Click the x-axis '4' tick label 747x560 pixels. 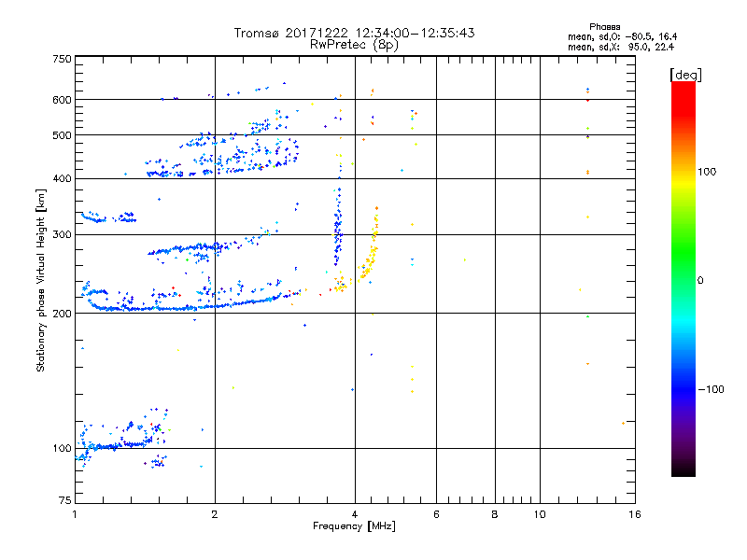coord(355,514)
